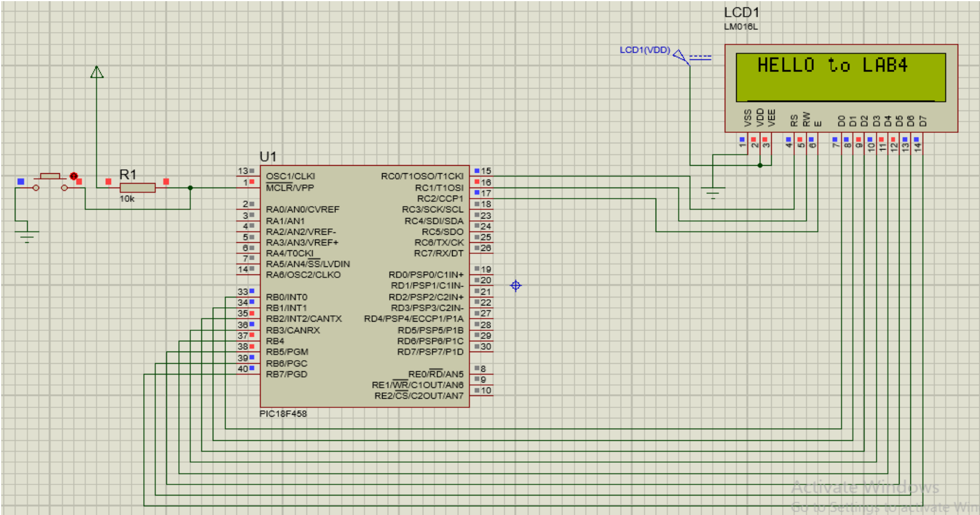
Task: Click the RC3/SCK/SCL pin label
Action: 432,209
